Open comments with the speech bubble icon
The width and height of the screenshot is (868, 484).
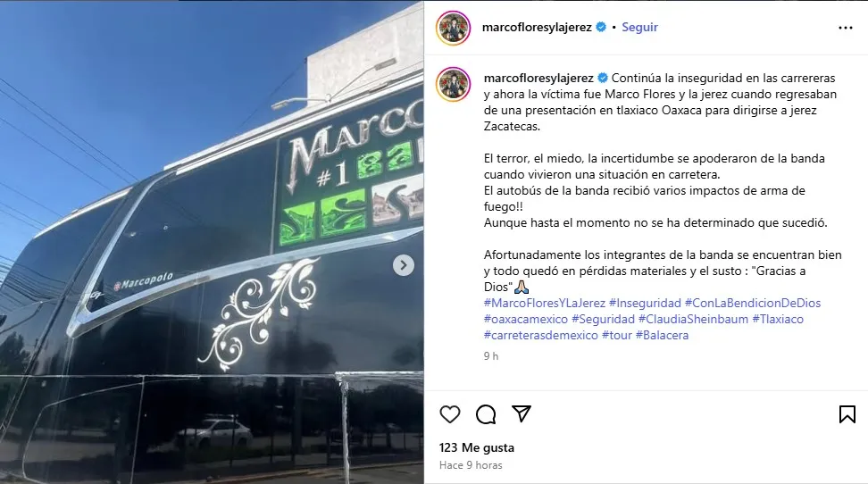[x=486, y=414]
